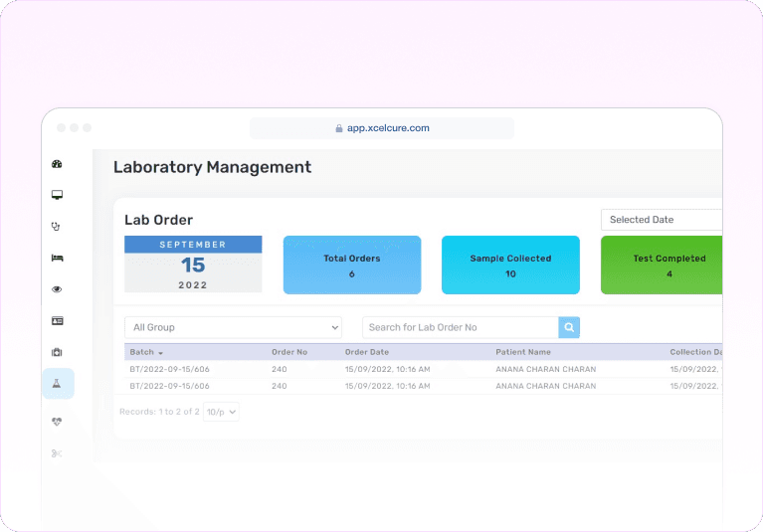Click second row order date 15/09/2022, 10:16 AM
This screenshot has width=763, height=532.
[x=388, y=386]
